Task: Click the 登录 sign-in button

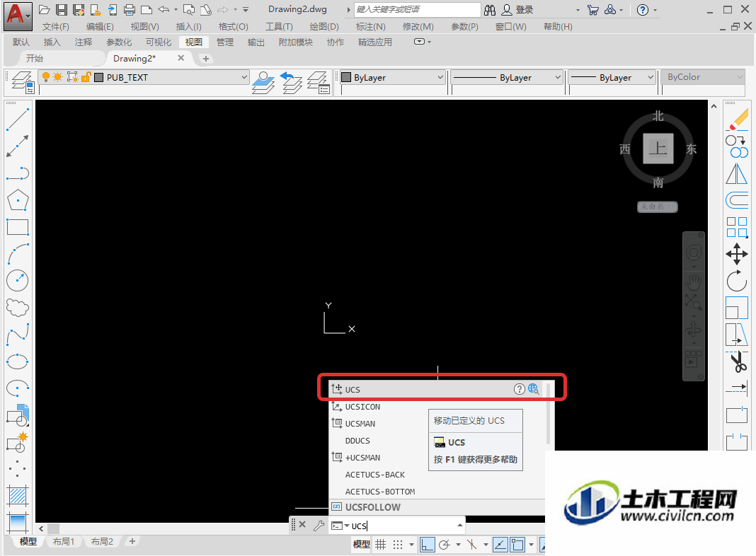Action: click(x=518, y=10)
